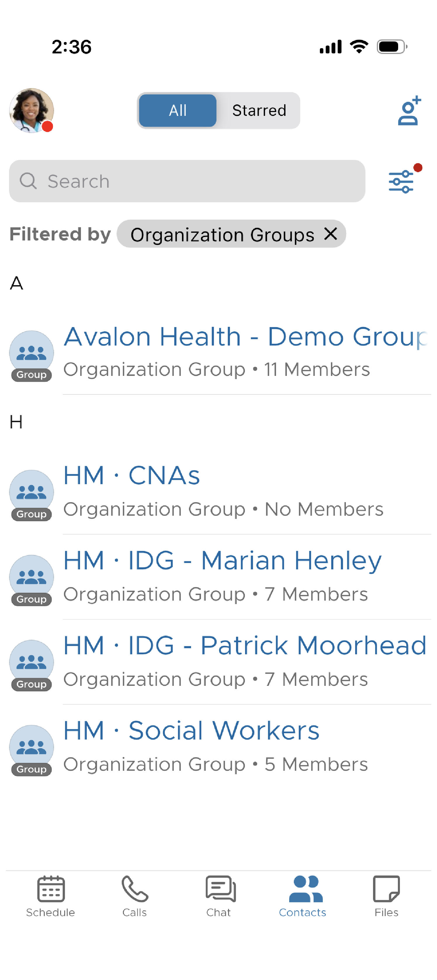The width and height of the screenshot is (437, 980).
Task: Open Avalon Health - Demo Group
Action: click(218, 351)
